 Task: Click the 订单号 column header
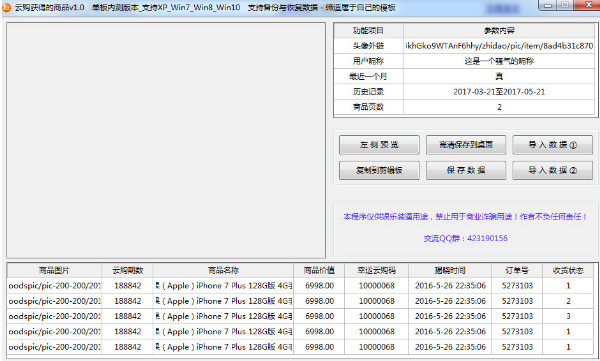pyautogui.click(x=517, y=271)
